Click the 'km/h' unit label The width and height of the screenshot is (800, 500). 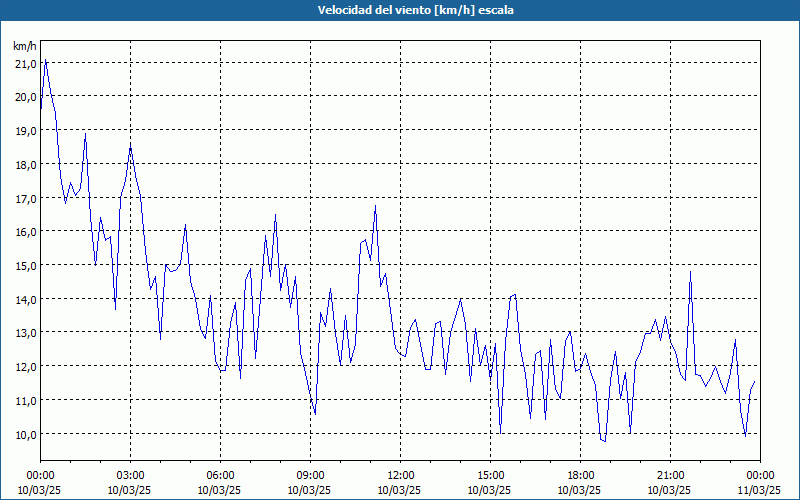25,47
